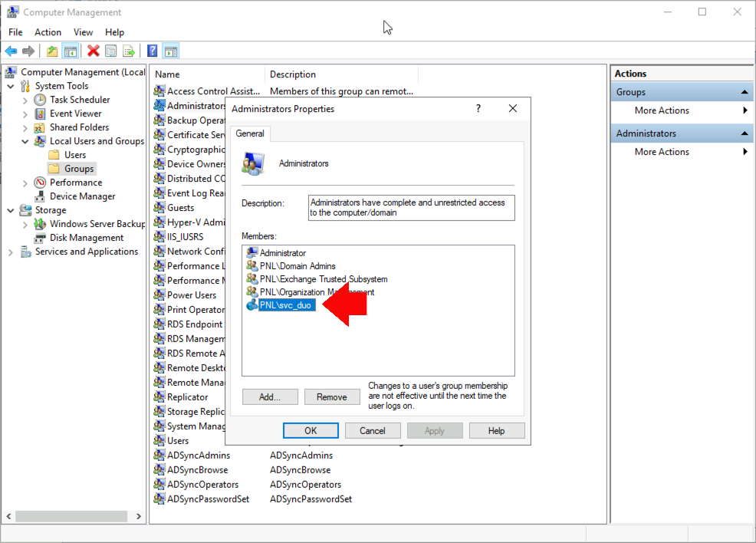Toggle the Show/Hide Action Pane icon
Screen dimensions: 756x543
tap(171, 51)
